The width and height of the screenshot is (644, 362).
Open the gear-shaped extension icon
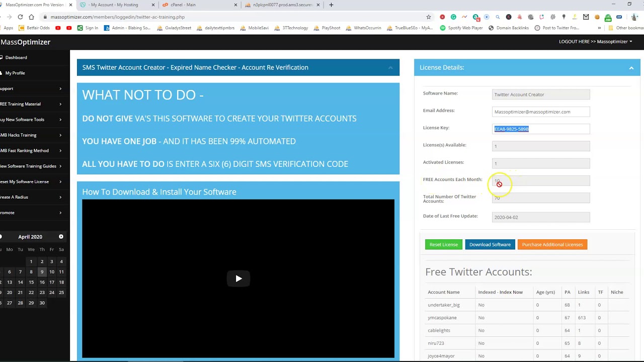coord(553,17)
